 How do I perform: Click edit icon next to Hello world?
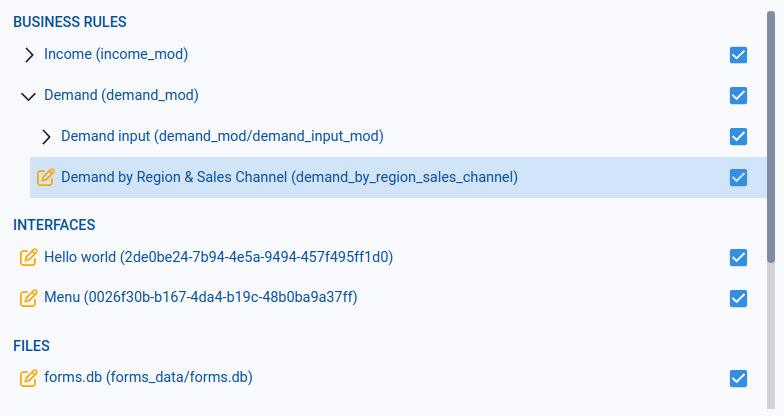click(x=28, y=257)
